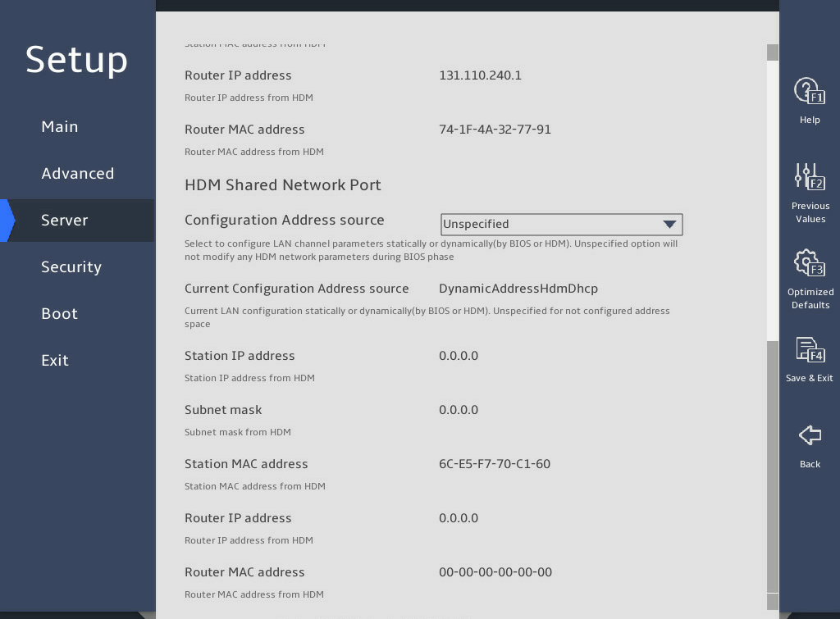Screen dimensions: 840x619
Task: Open the F1 Help icon
Action: click(810, 91)
